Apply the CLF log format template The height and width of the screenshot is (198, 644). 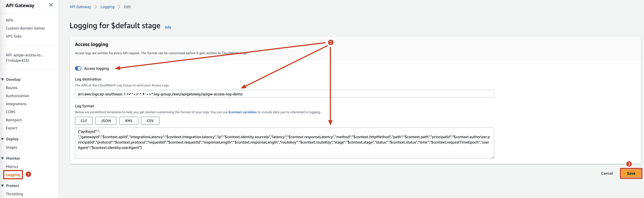(x=84, y=121)
